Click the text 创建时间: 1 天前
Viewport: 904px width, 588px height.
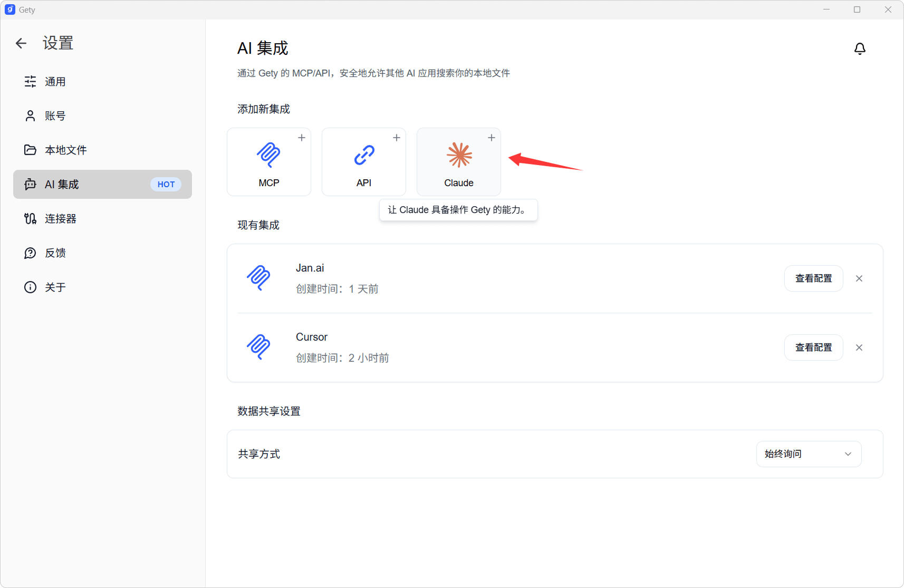(338, 289)
